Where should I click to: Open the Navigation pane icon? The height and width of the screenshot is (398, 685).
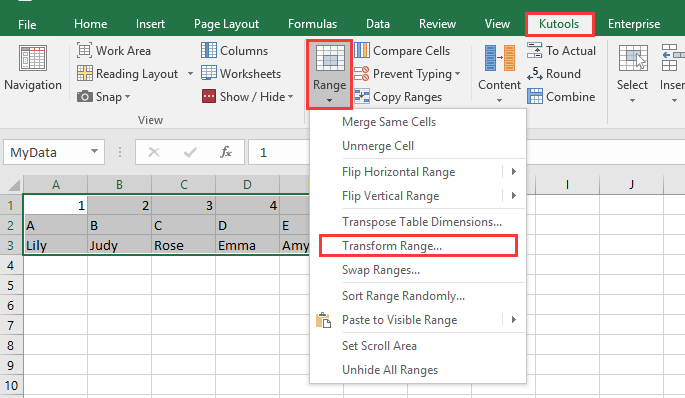(x=33, y=58)
